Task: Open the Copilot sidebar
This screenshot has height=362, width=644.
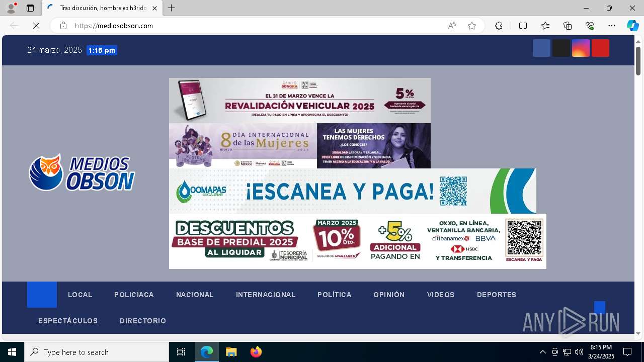Action: pyautogui.click(x=632, y=26)
